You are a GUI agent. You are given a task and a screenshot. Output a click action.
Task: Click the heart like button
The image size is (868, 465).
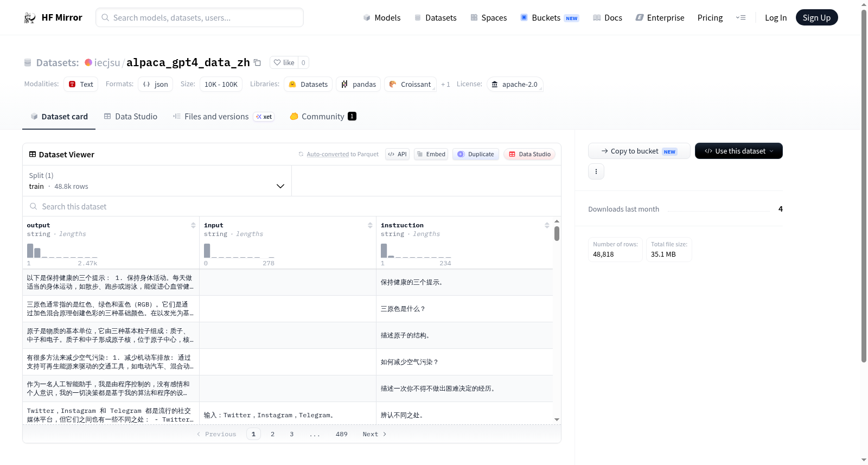click(x=284, y=62)
